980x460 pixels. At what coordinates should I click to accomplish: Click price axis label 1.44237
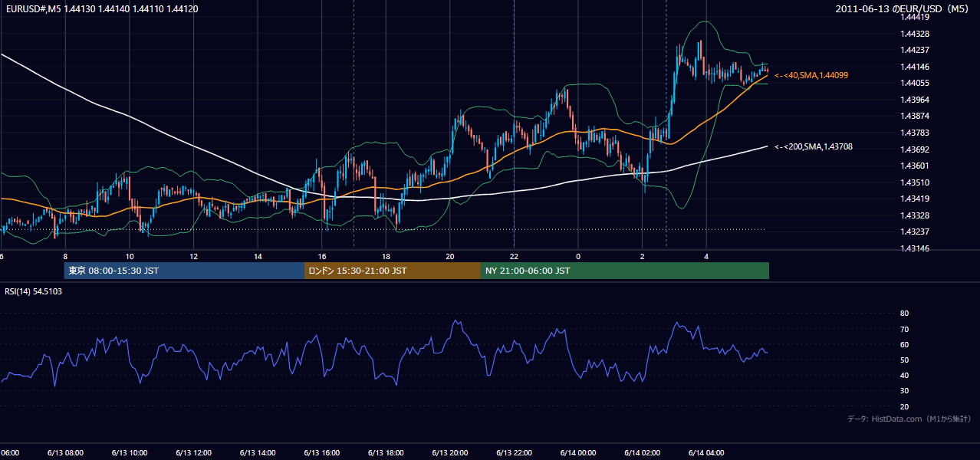click(915, 50)
